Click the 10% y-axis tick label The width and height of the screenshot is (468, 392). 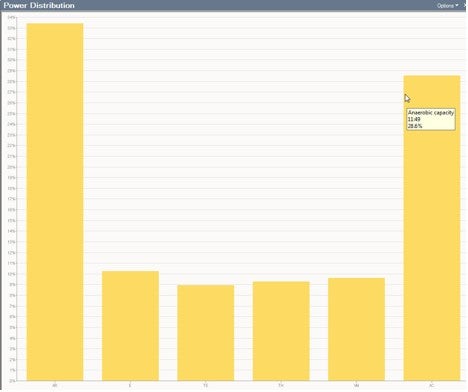pyautogui.click(x=11, y=274)
